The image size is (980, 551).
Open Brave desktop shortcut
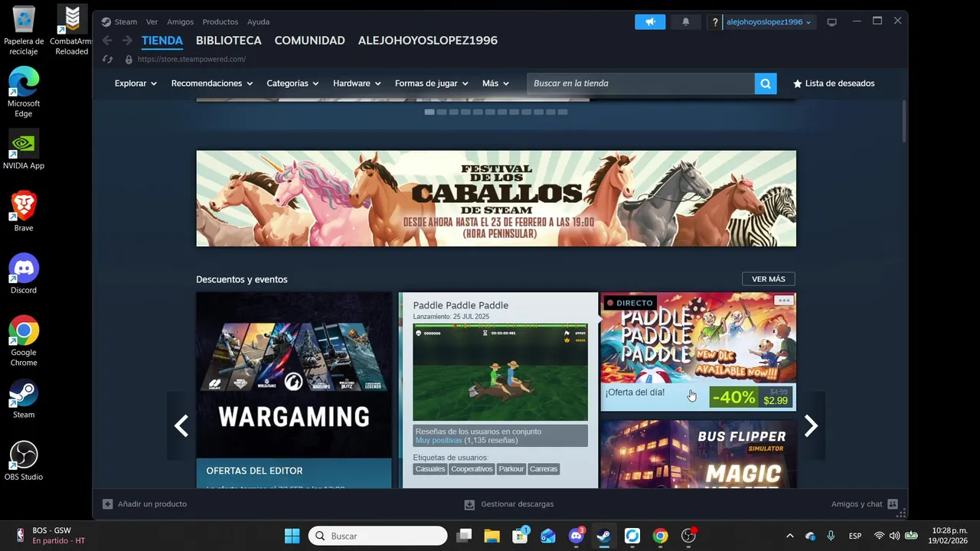click(x=24, y=211)
